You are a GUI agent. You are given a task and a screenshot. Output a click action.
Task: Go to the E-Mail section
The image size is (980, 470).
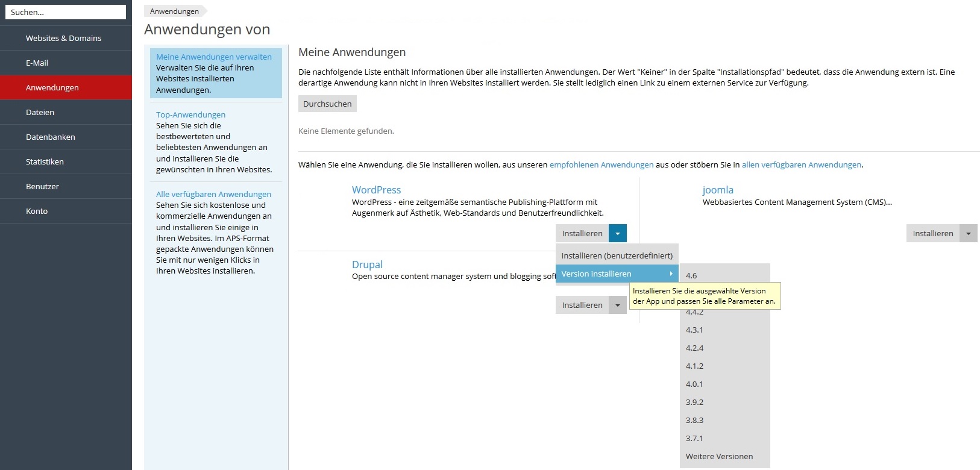66,63
